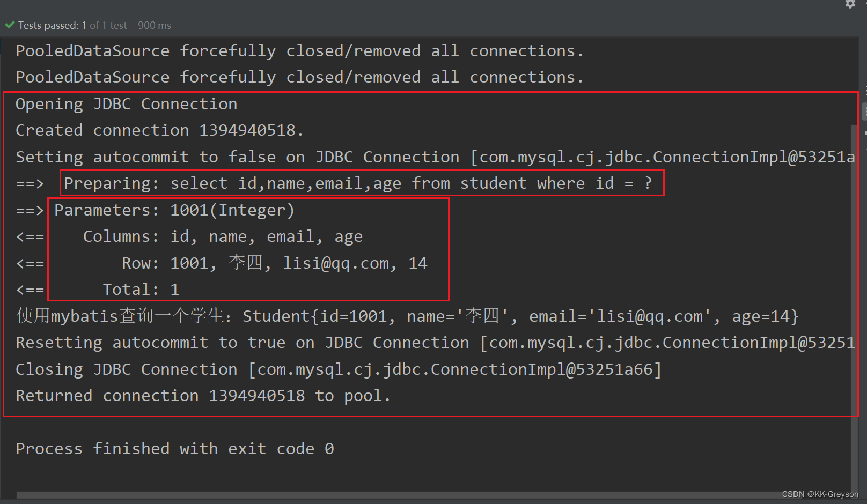Click the 'Parameters: 1001(Integer)' line

tap(174, 210)
